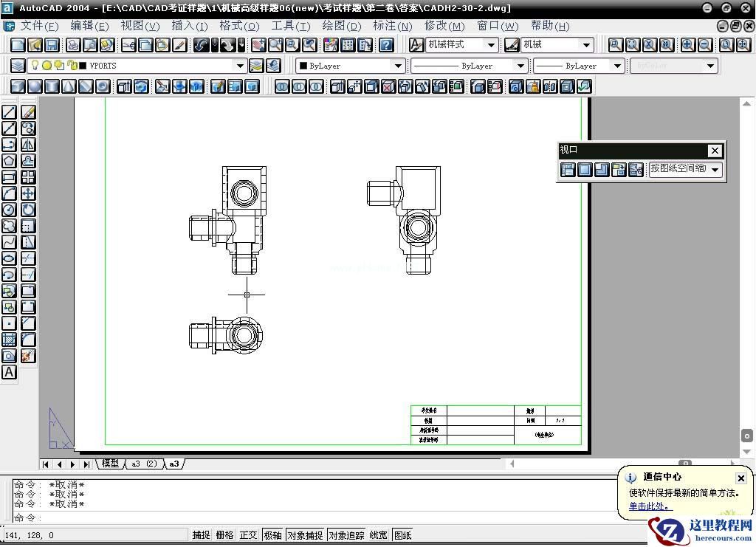Open the Layer Properties Manager icon
The image size is (756, 547).
tap(18, 66)
